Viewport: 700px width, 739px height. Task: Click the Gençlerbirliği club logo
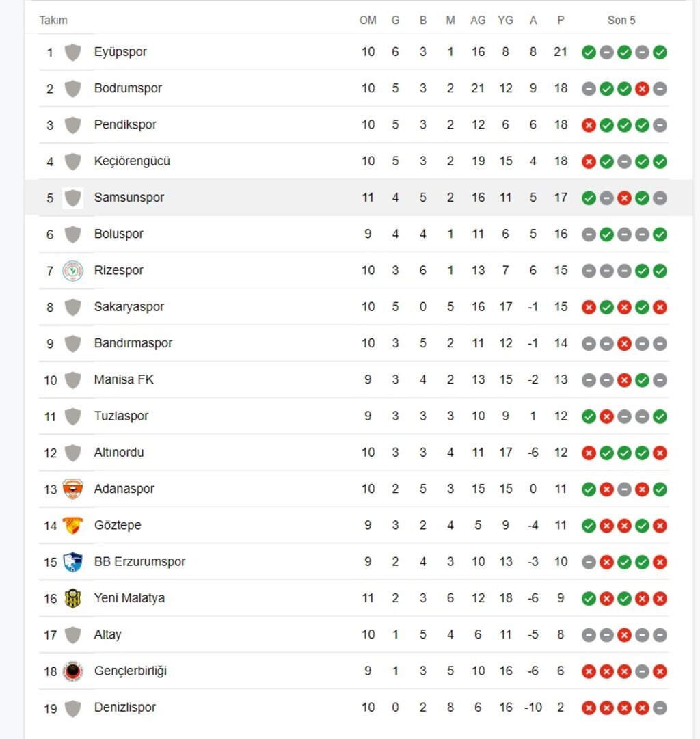point(72,671)
